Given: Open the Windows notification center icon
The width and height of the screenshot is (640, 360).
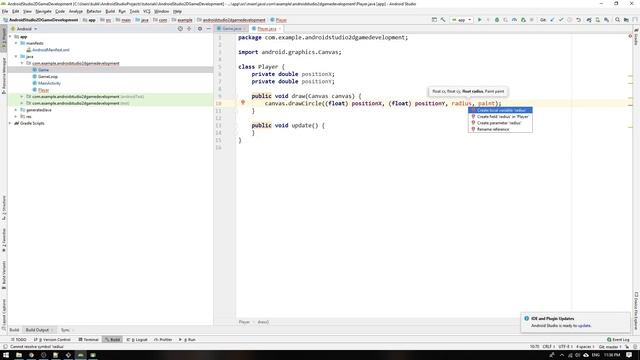Looking at the screenshot, I should (x=629, y=355).
